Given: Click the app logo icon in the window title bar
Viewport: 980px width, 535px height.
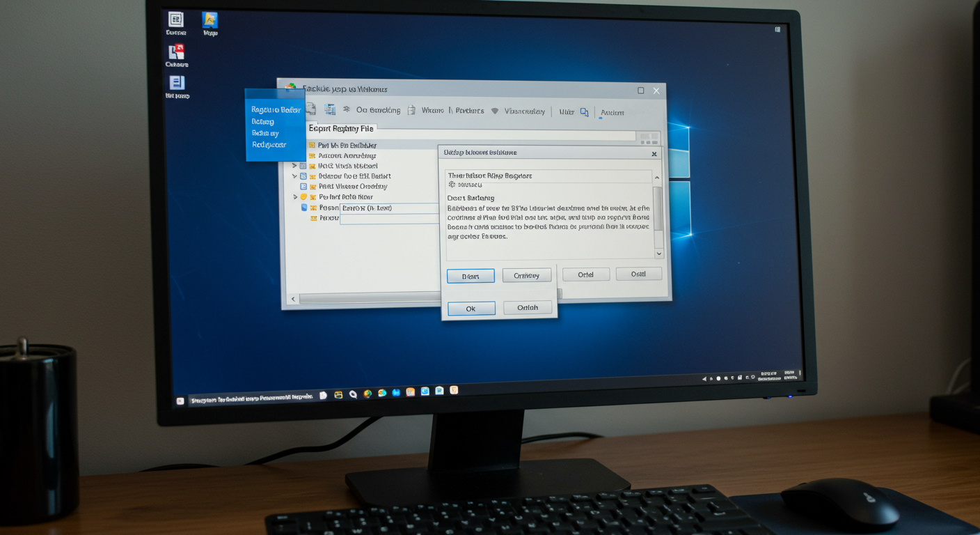Looking at the screenshot, I should (291, 88).
